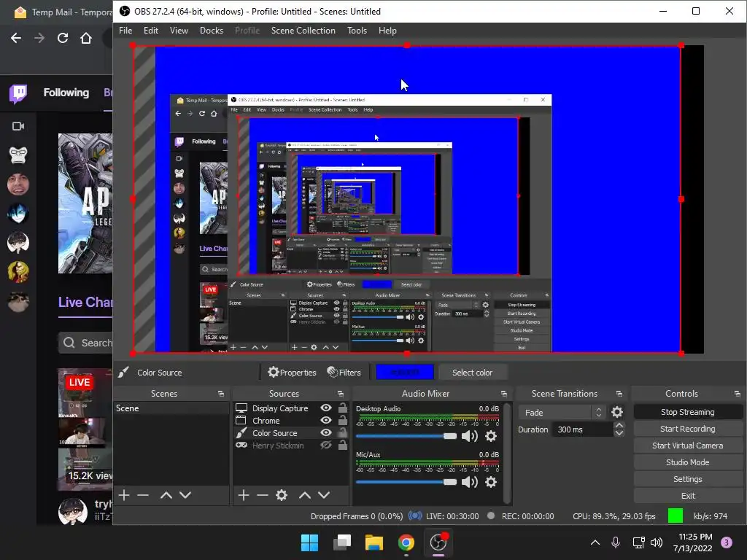Click Twitch logo in browser window

coord(18,94)
